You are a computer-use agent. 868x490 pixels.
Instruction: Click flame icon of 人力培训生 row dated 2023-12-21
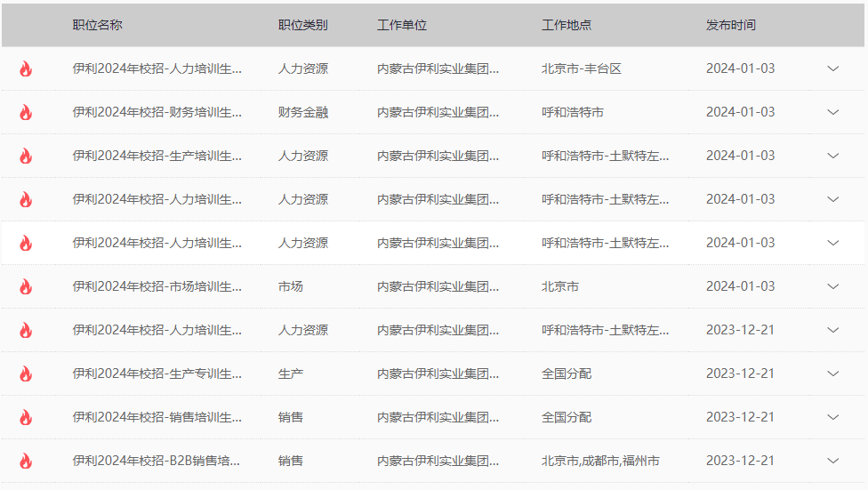26,331
